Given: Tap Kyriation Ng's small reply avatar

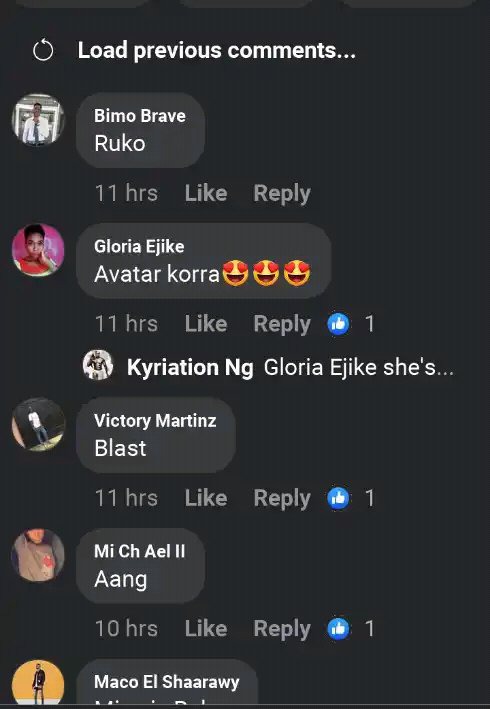Looking at the screenshot, I should tap(98, 365).
